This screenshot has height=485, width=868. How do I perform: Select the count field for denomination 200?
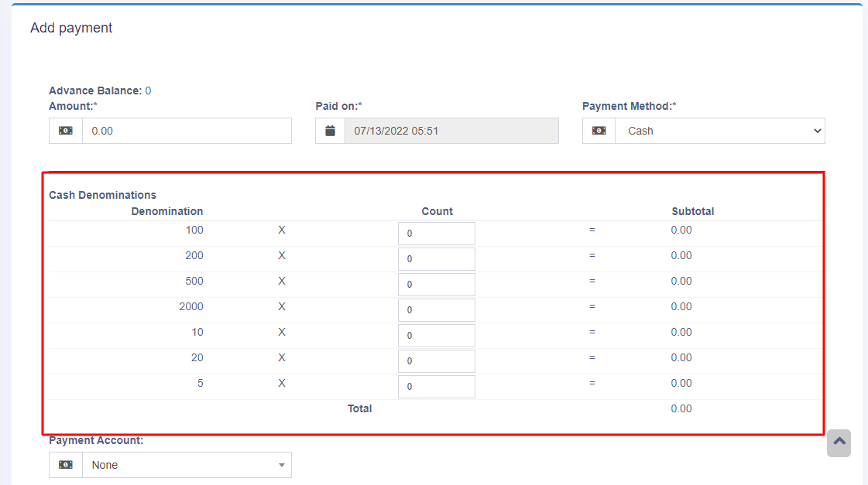437,259
